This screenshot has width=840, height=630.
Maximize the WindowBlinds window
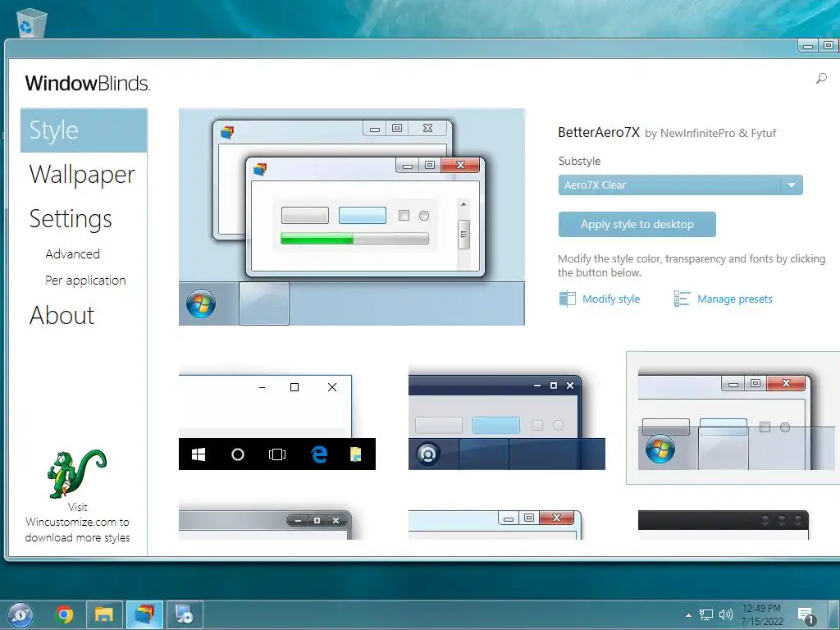(x=829, y=46)
